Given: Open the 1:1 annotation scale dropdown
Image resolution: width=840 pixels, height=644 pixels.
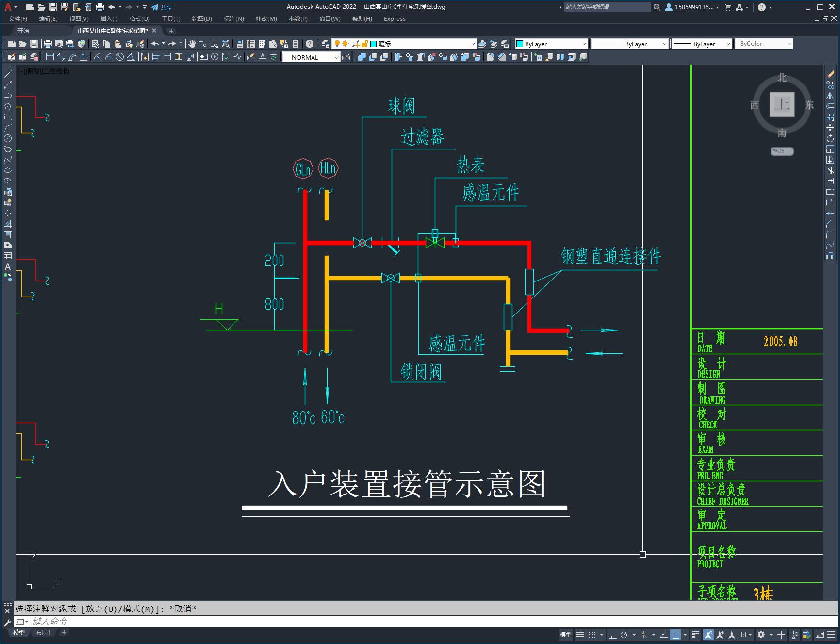Looking at the screenshot, I should 746,634.
